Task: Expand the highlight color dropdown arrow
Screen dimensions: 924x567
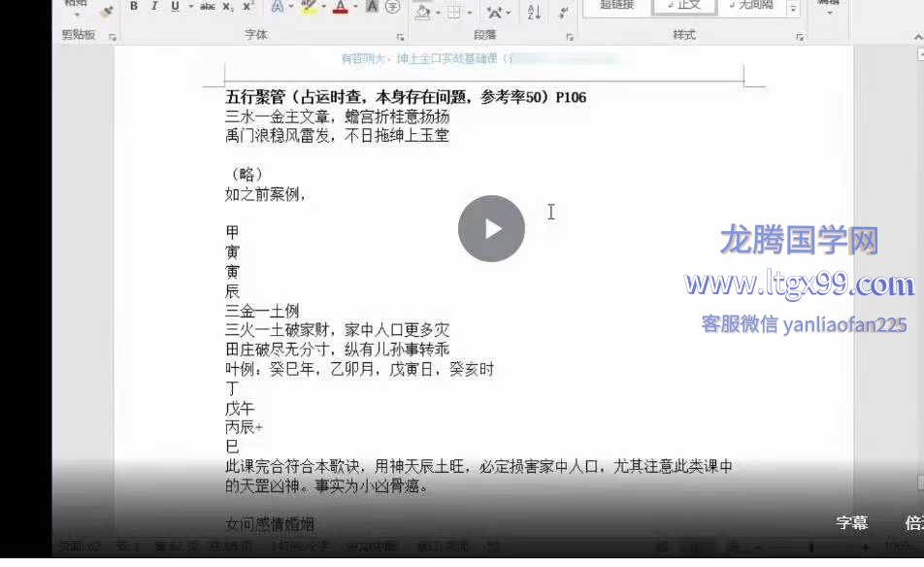Action: pos(323,7)
